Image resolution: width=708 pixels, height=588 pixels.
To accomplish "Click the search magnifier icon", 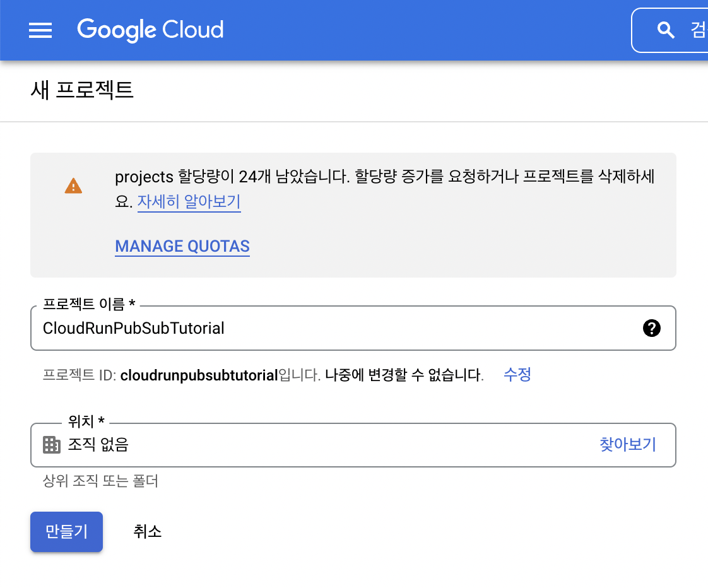I will (x=666, y=30).
